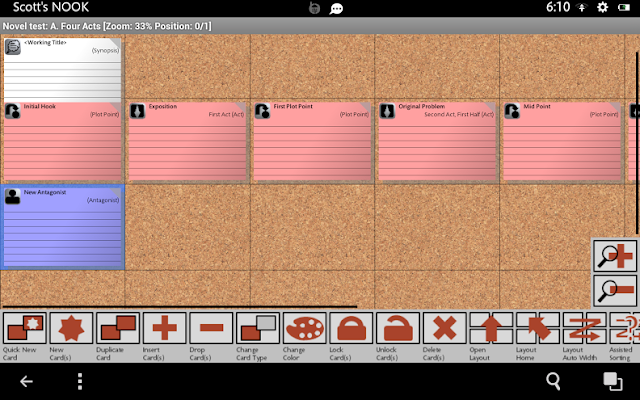Select the New Card(s) star icon
640x400 pixels.
[71, 328]
